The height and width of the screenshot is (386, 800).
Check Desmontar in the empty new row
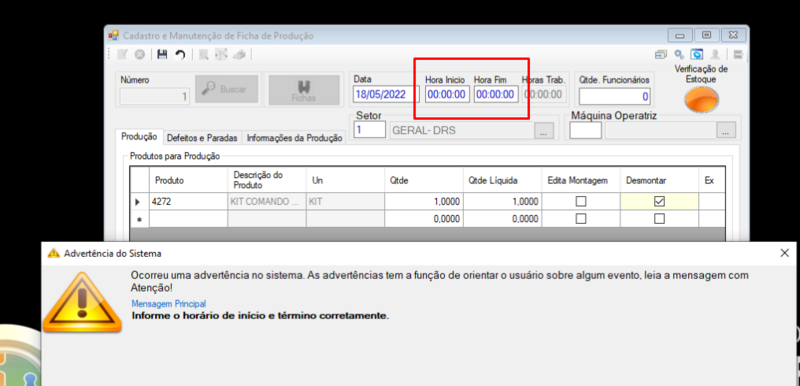click(x=659, y=219)
